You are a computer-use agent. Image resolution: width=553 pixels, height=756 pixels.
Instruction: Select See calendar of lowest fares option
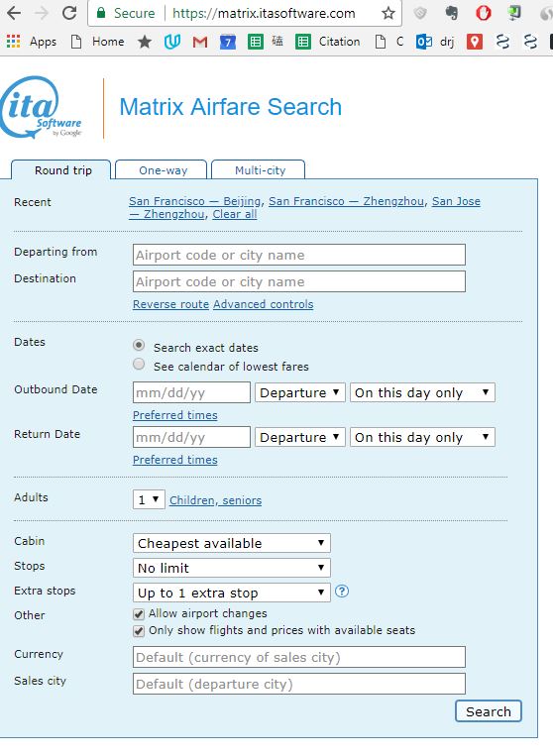click(139, 365)
